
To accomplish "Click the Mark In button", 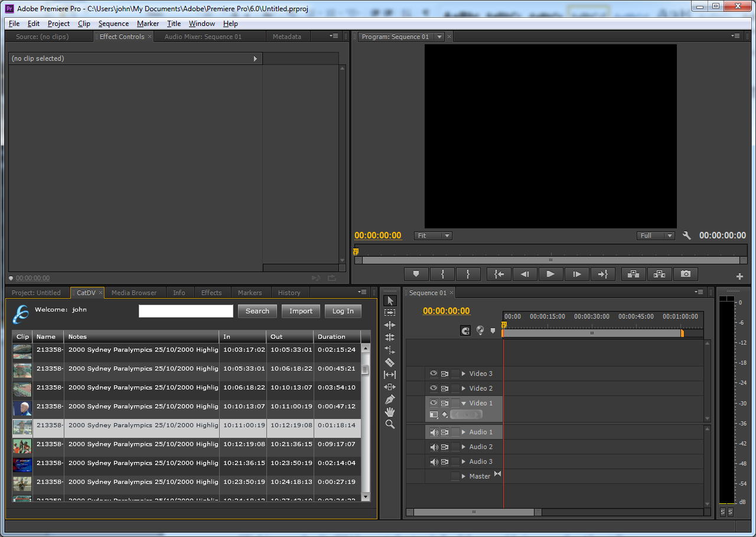I will coord(442,274).
